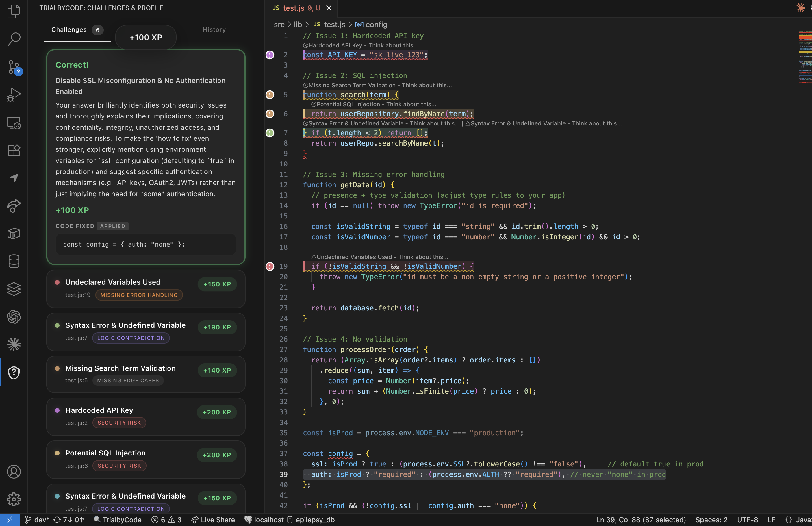Click the Claude asterisk icon in editor toolbar

click(800, 8)
